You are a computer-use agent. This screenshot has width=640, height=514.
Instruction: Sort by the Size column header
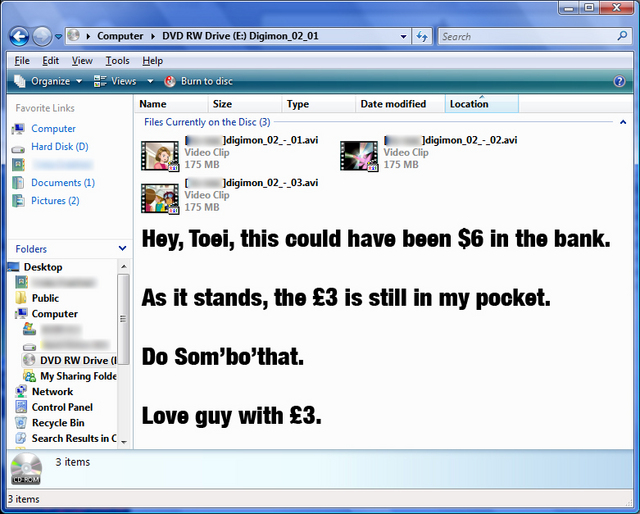pyautogui.click(x=245, y=104)
